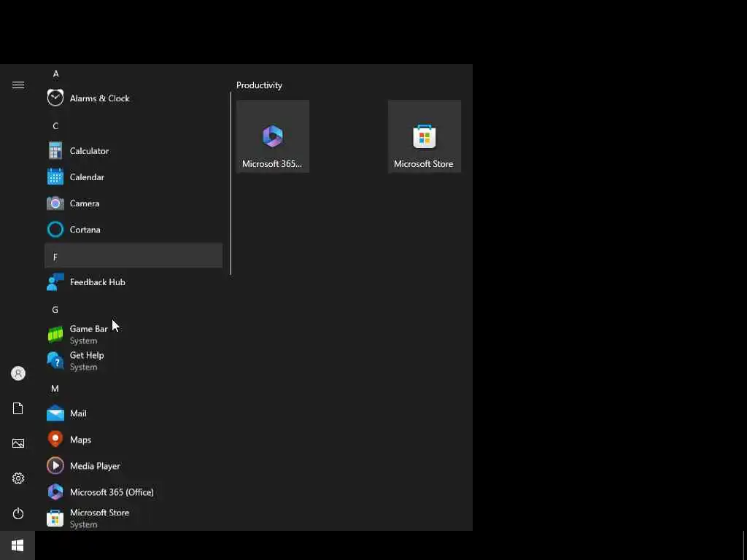Launch the Cortana circle icon

(x=55, y=230)
